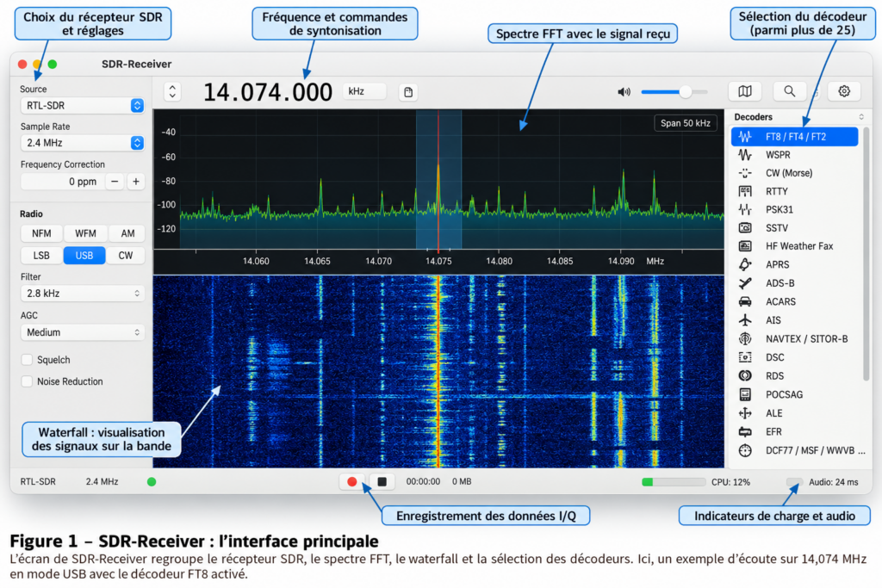Decrease frequency correction with minus button
882x588 pixels.
point(115,182)
